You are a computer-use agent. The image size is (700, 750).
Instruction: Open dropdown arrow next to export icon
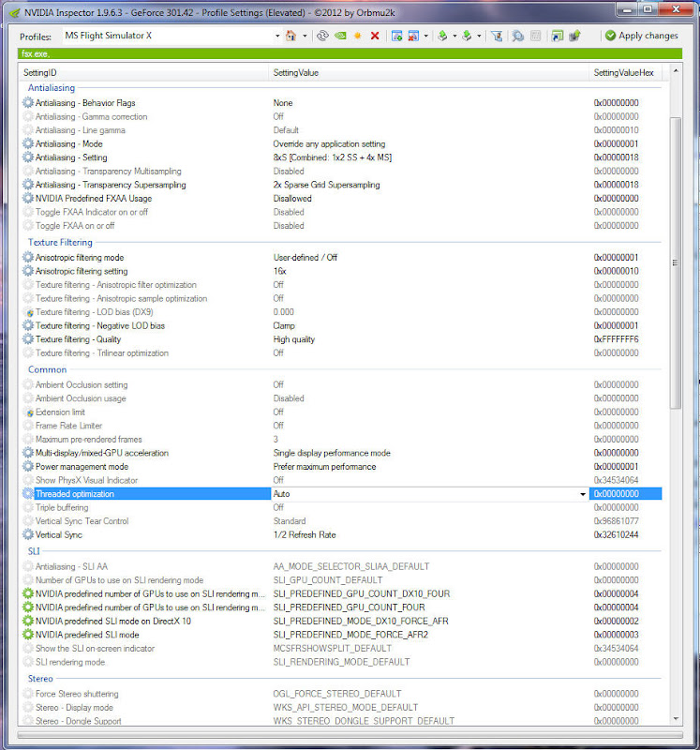coord(454,36)
